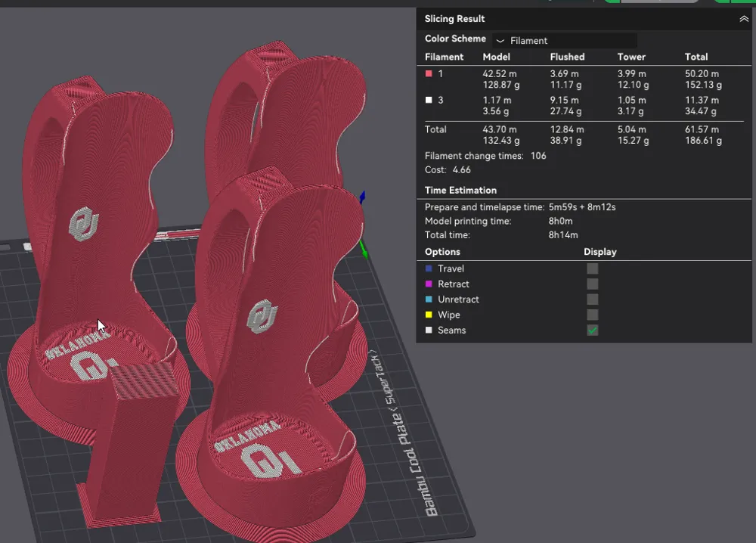
Task: Click overall total weight 186.61 g
Action: coord(703,141)
